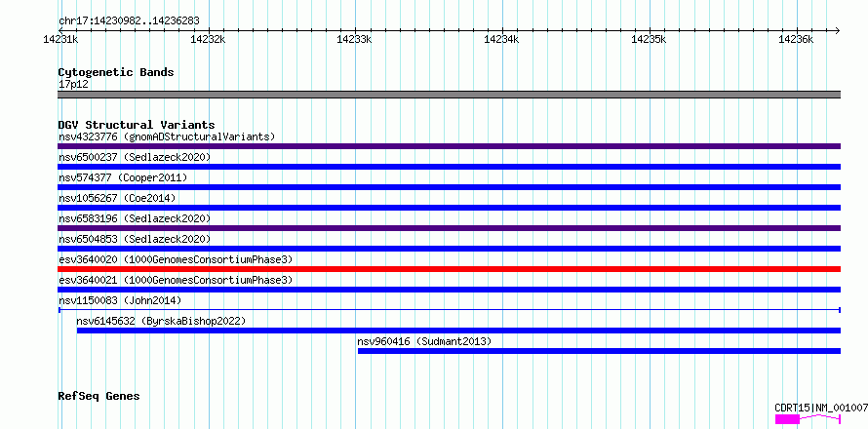Viewport: 868px width, 429px height.
Task: Click the nsv574377 (Cooper2011) label
Action: click(x=123, y=177)
